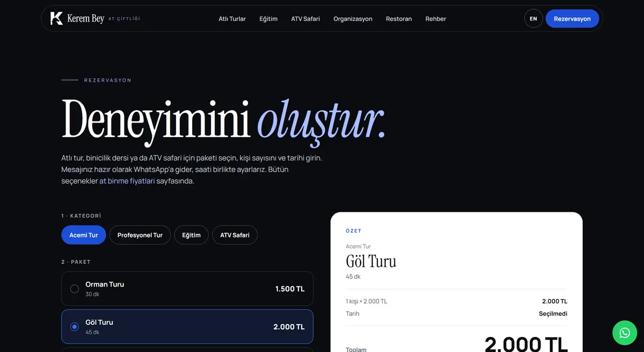Click the blue Rezervasyon button
The image size is (644, 352).
coord(572,19)
